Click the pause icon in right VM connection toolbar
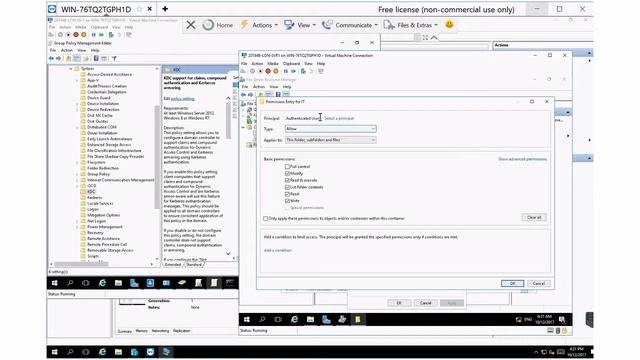This screenshot has height=360, width=640. click(x=286, y=71)
